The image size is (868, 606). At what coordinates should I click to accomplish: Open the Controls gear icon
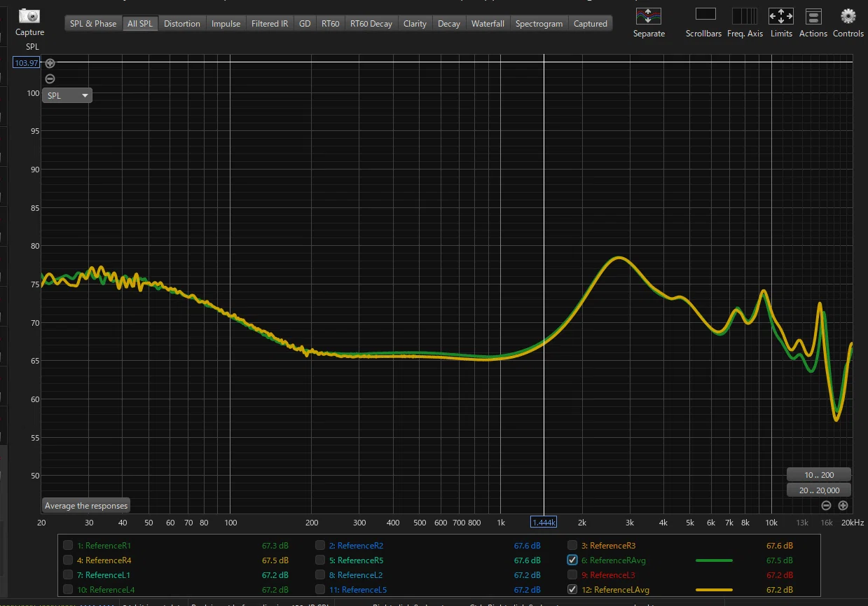click(848, 15)
